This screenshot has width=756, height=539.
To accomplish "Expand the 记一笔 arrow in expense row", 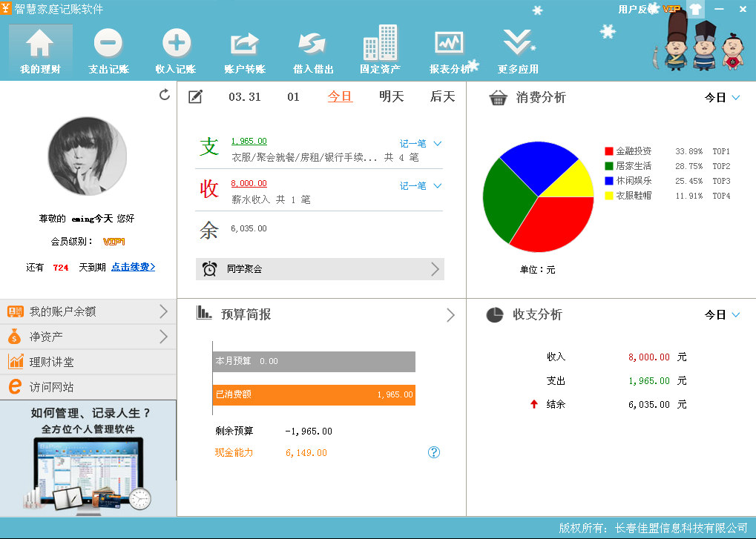I will [438, 144].
